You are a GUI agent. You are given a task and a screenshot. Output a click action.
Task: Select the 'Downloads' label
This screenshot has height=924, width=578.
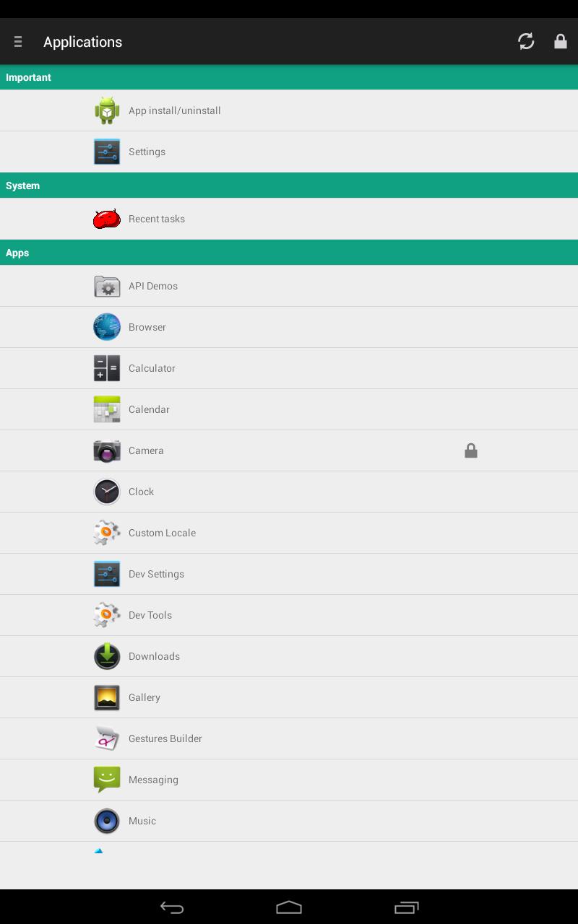154,656
